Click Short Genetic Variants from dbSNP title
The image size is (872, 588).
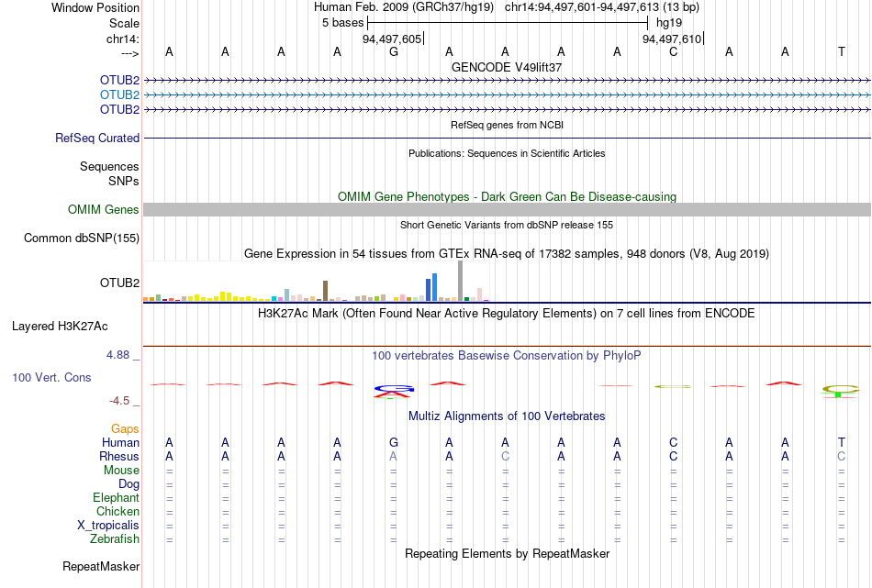[507, 225]
